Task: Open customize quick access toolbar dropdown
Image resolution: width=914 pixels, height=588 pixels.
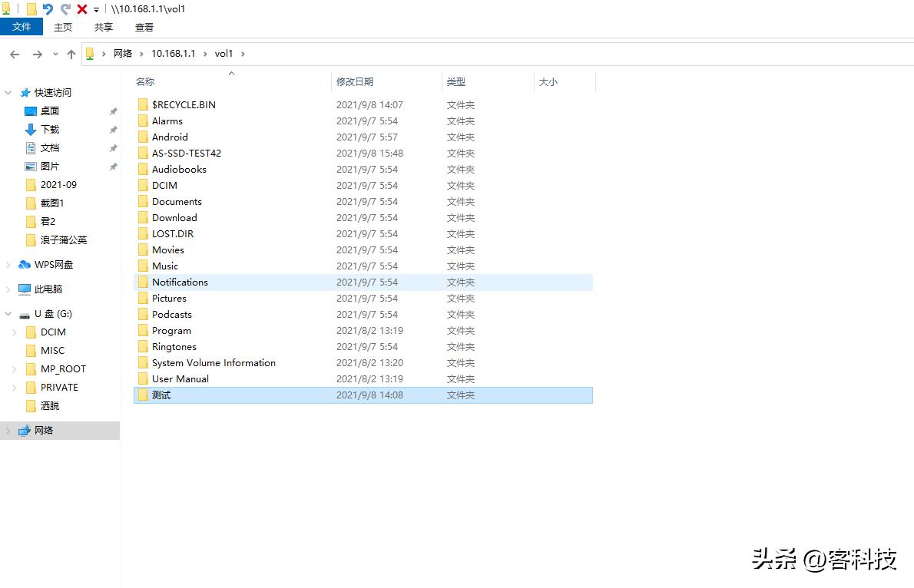Action: tap(96, 10)
